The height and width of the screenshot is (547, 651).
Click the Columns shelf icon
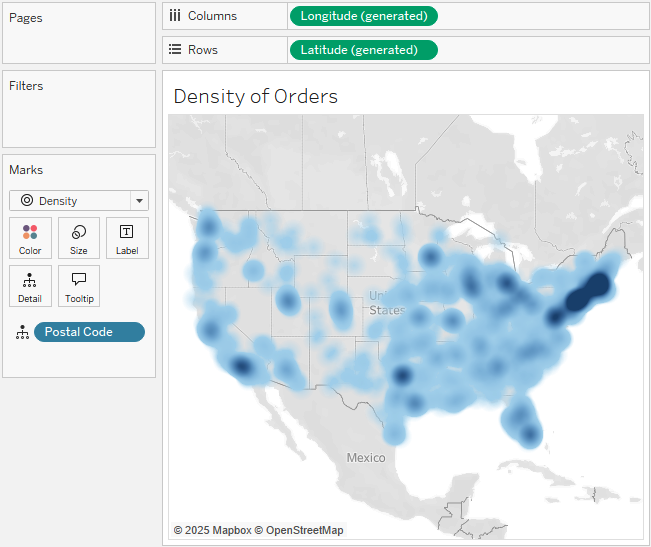[175, 16]
